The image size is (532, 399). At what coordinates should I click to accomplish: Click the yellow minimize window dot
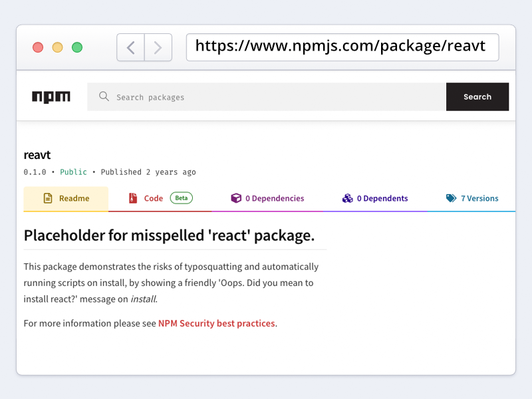[x=57, y=47]
